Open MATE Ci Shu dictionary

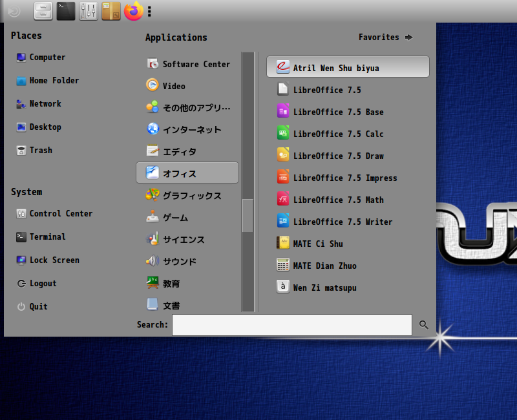348,244
